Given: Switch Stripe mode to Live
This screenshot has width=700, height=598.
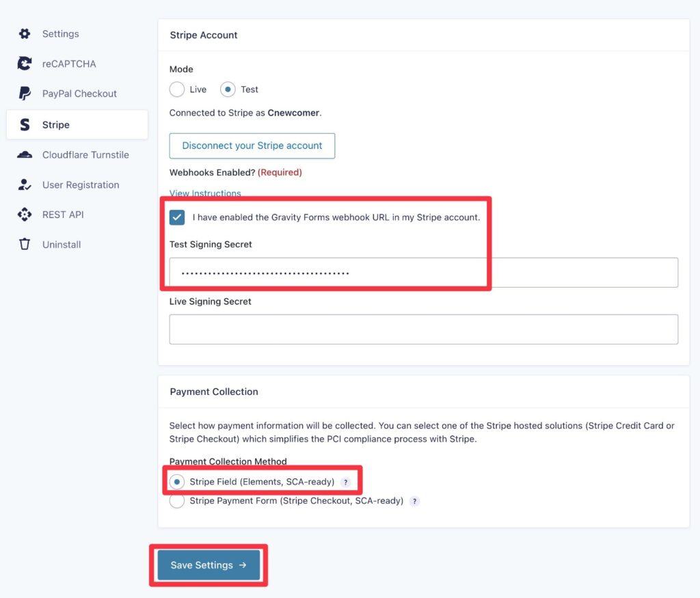Looking at the screenshot, I should click(176, 89).
